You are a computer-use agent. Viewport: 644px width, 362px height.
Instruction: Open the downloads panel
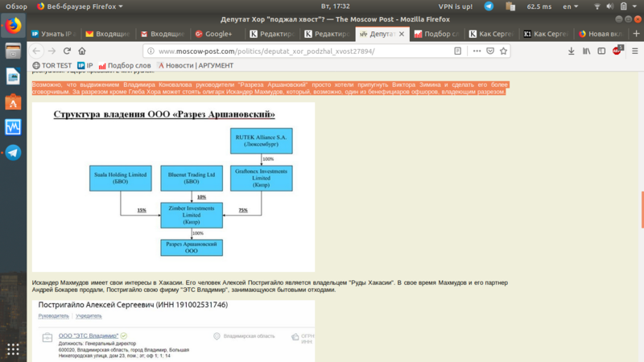[571, 51]
